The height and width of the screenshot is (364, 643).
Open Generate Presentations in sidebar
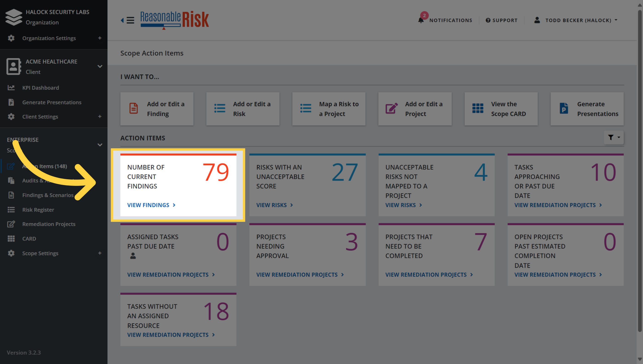52,102
